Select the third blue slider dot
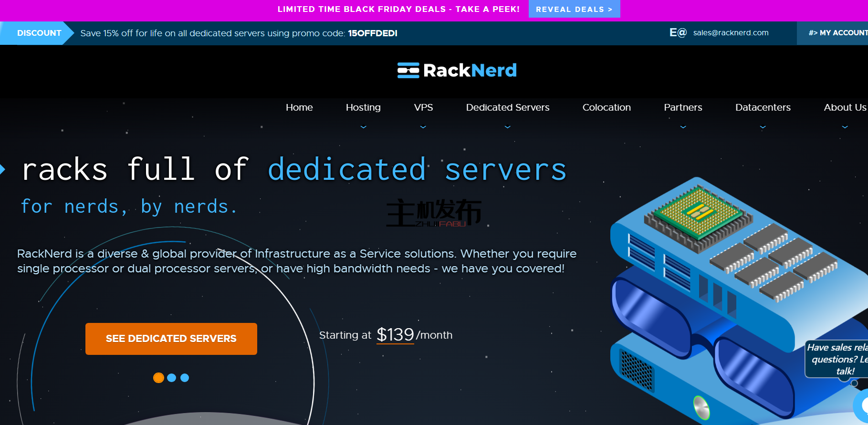 185,378
